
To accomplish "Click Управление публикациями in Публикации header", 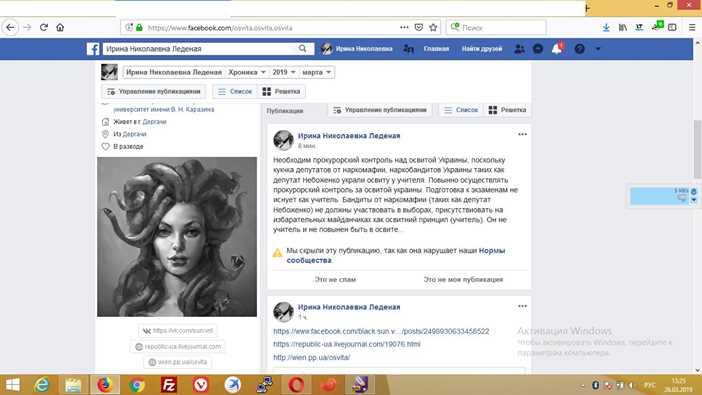I will (380, 110).
